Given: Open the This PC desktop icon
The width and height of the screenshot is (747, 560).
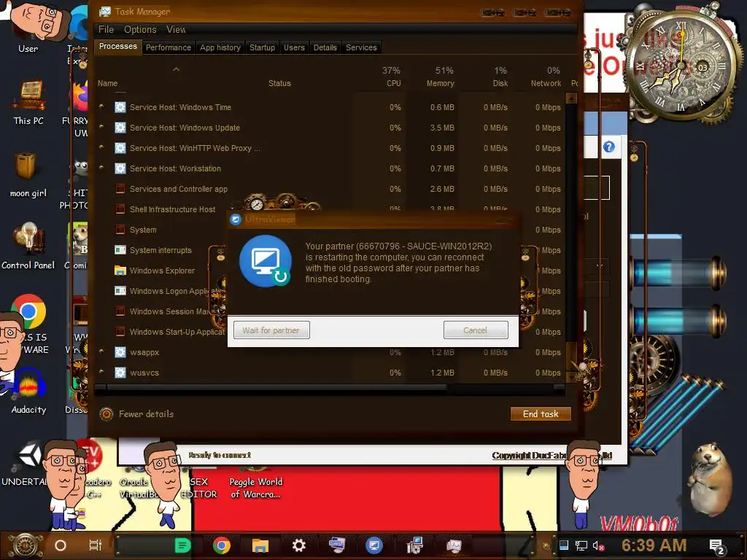Looking at the screenshot, I should point(28,102).
